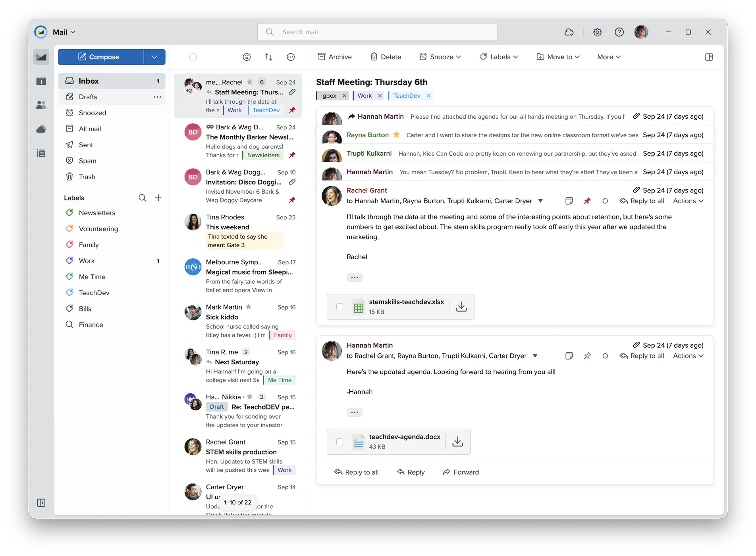Open the All mail folder

pyautogui.click(x=112, y=129)
